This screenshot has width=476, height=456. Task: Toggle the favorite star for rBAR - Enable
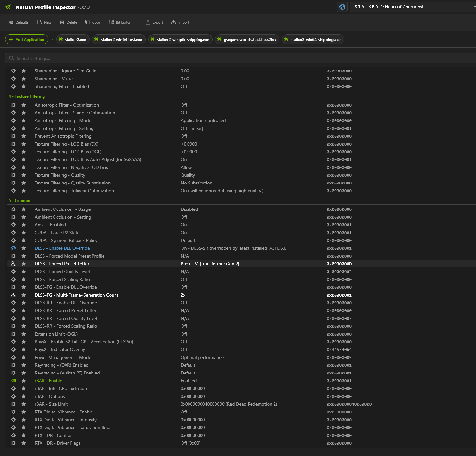click(24, 381)
